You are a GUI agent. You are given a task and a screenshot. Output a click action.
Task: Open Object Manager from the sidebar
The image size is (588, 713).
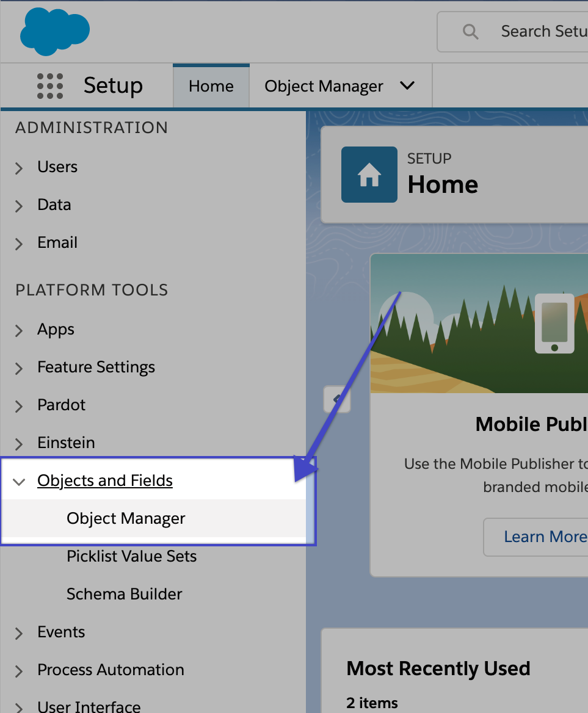pyautogui.click(x=126, y=518)
